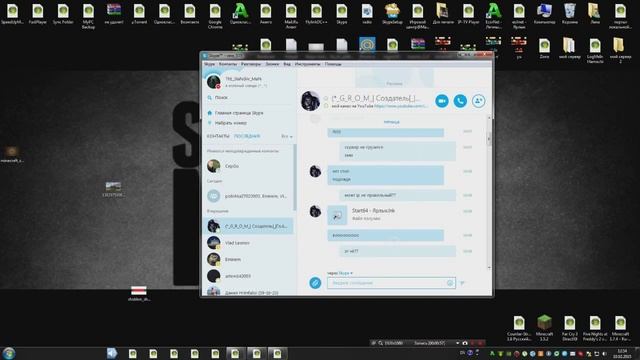Click the send message arrow beside the input
Viewport: 640px width, 360px height.
click(462, 283)
